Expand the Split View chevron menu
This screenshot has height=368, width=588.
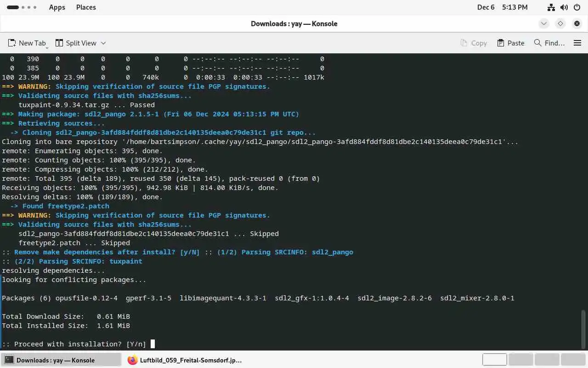pyautogui.click(x=103, y=43)
